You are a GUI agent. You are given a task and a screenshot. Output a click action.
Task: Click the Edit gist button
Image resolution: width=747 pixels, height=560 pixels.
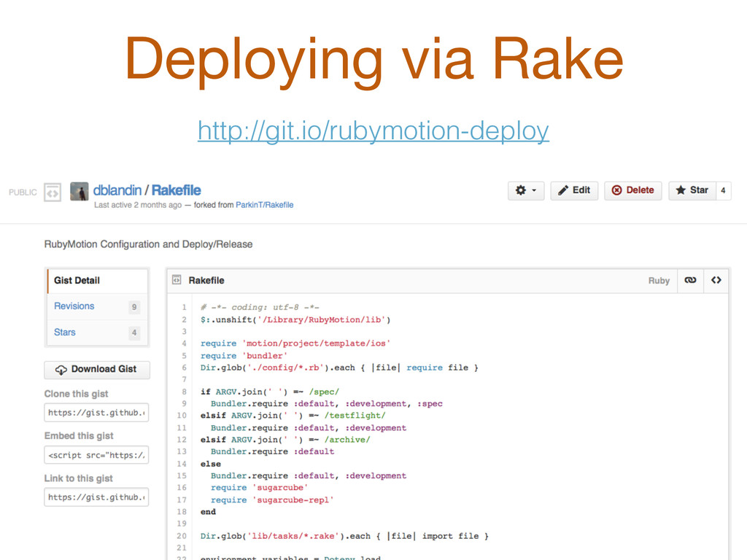click(574, 190)
